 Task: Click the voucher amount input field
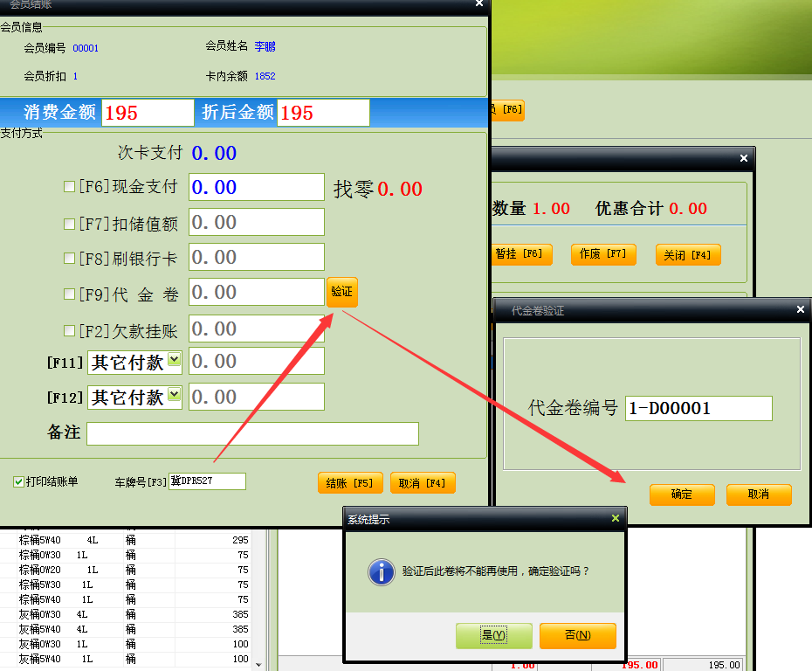tap(257, 292)
